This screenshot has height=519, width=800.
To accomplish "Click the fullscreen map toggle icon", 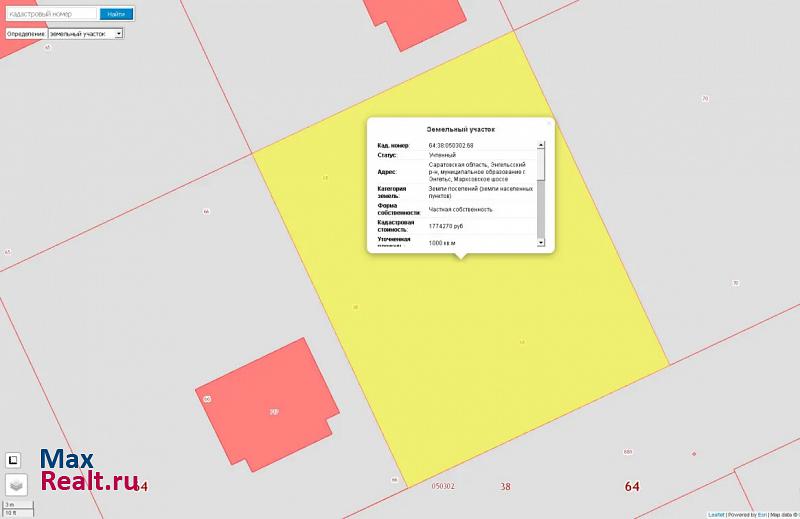I will (14, 460).
